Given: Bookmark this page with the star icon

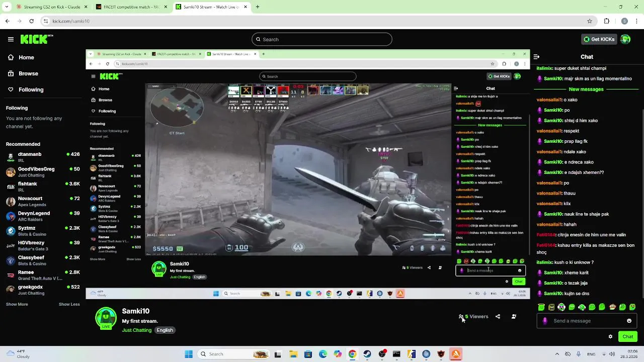Looking at the screenshot, I should click(590, 21).
